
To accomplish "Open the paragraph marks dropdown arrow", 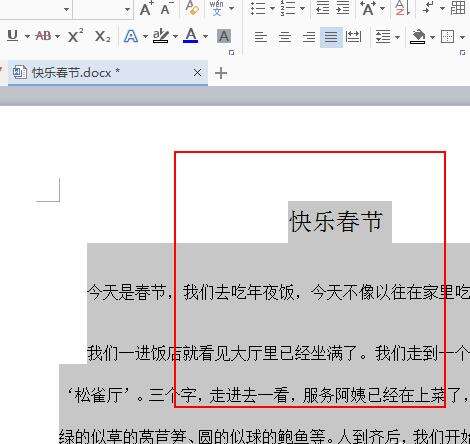I will click(x=442, y=9).
